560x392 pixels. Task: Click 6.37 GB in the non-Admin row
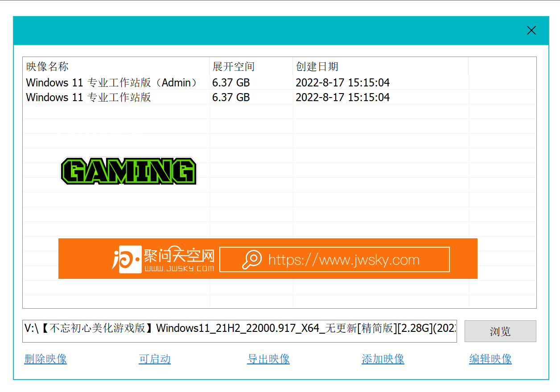point(231,97)
